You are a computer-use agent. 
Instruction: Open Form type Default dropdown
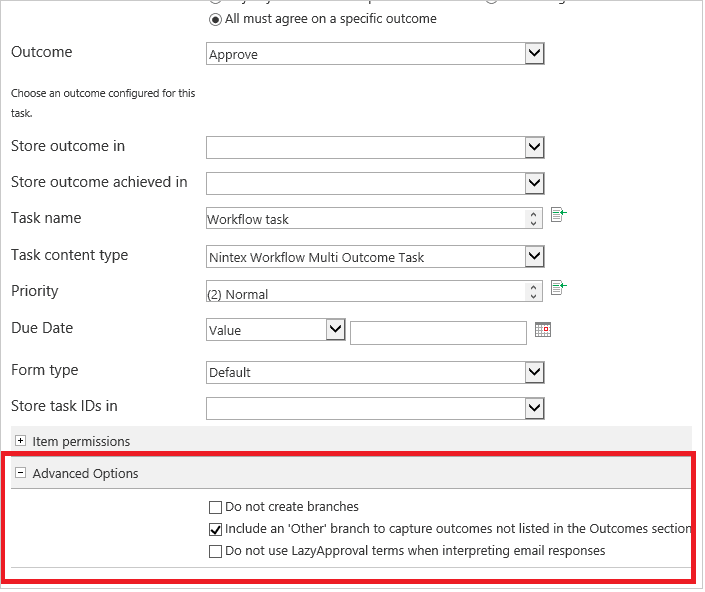point(375,372)
